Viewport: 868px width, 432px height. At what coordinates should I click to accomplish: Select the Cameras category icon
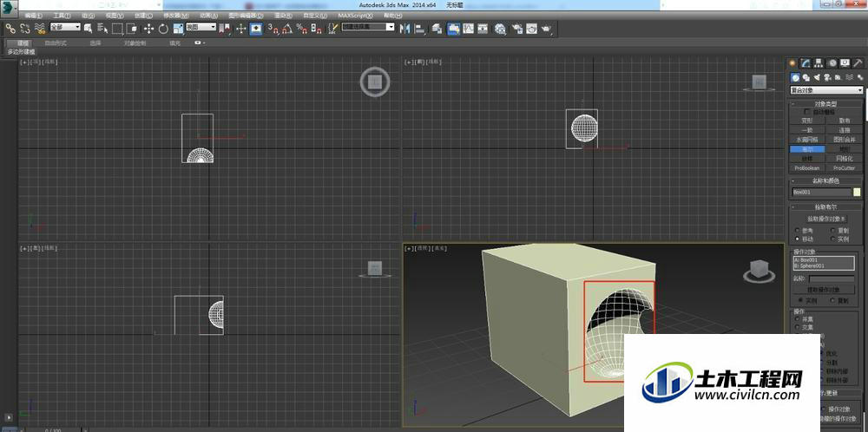tap(827, 77)
